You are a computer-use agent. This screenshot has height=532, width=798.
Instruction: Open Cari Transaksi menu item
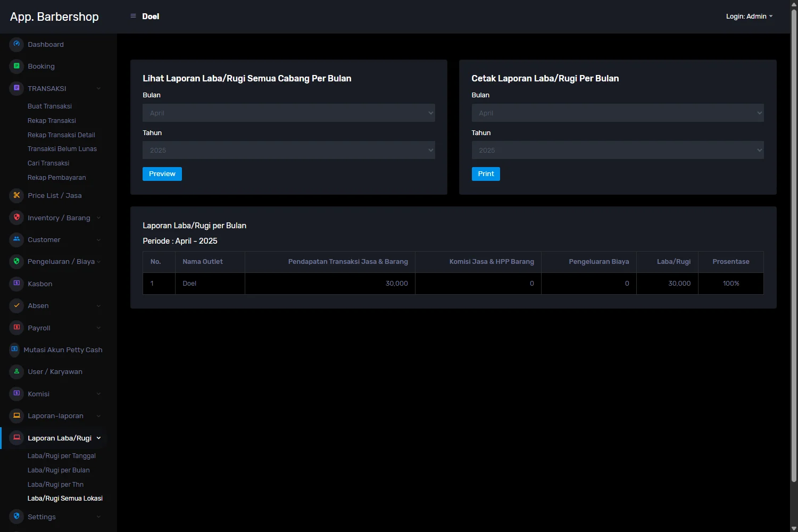click(x=48, y=163)
